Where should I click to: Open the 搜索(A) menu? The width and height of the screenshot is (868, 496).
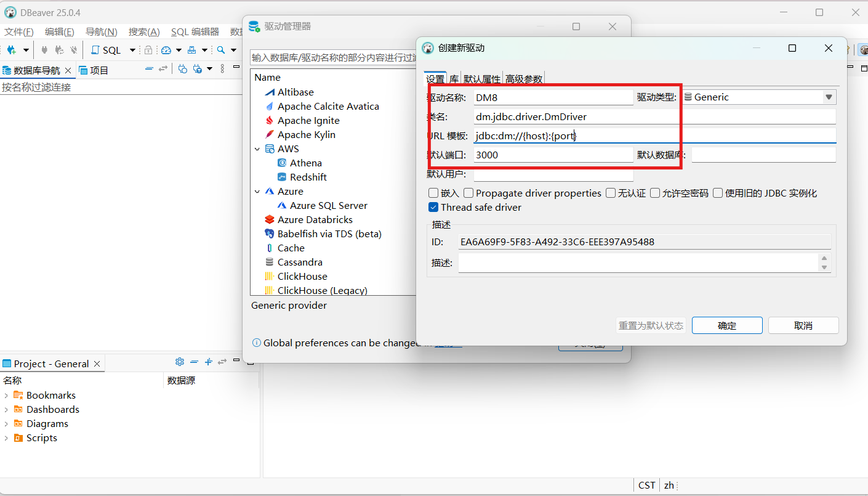(144, 32)
